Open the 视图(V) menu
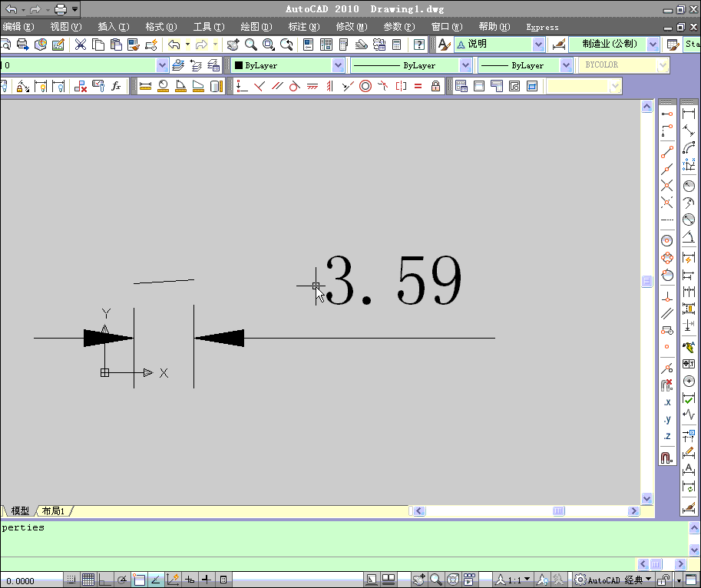Screen dimensions: 701x588 click(66, 27)
